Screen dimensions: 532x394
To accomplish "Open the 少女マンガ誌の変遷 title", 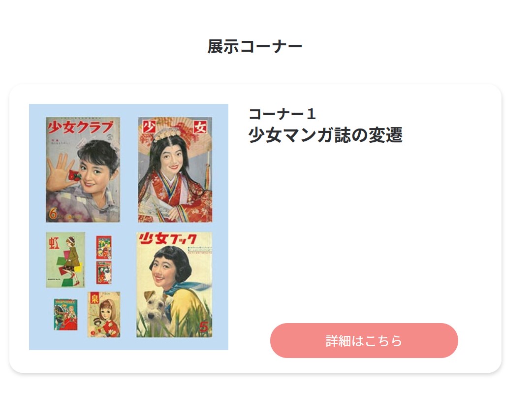I will pos(325,134).
